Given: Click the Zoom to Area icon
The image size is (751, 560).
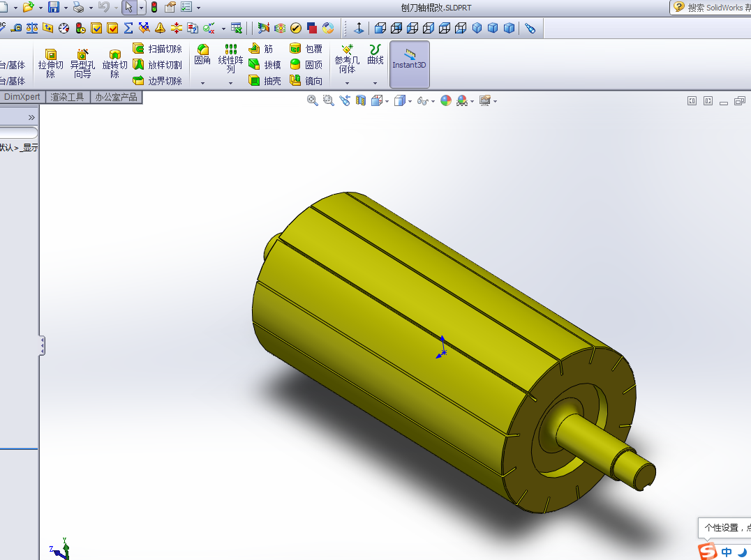Looking at the screenshot, I should pyautogui.click(x=328, y=100).
